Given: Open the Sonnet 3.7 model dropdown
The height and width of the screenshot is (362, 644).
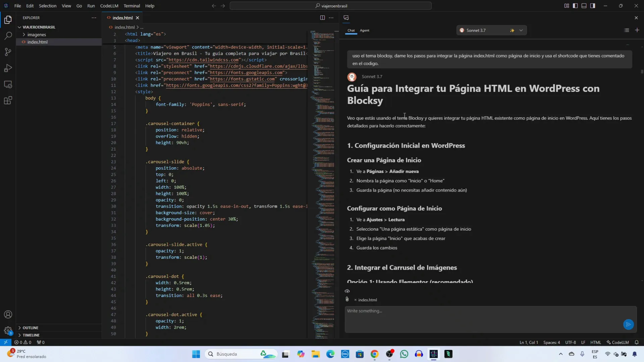Looking at the screenshot, I should [x=491, y=30].
